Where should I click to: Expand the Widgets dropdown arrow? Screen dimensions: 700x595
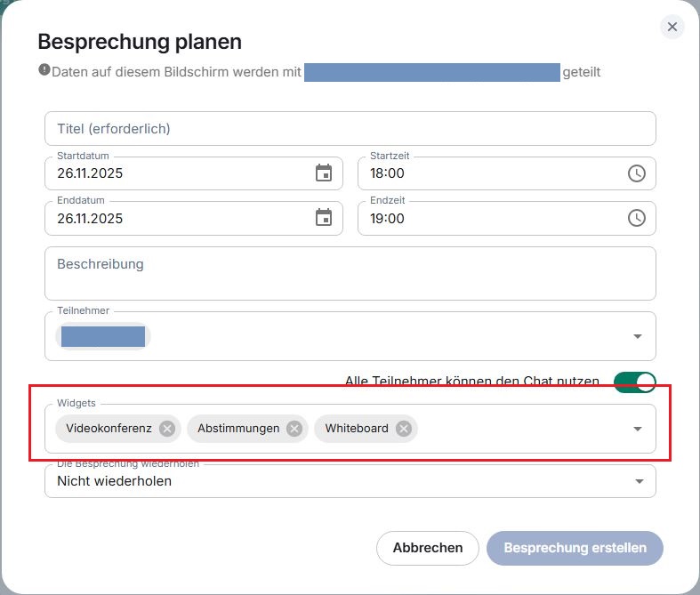pos(638,429)
